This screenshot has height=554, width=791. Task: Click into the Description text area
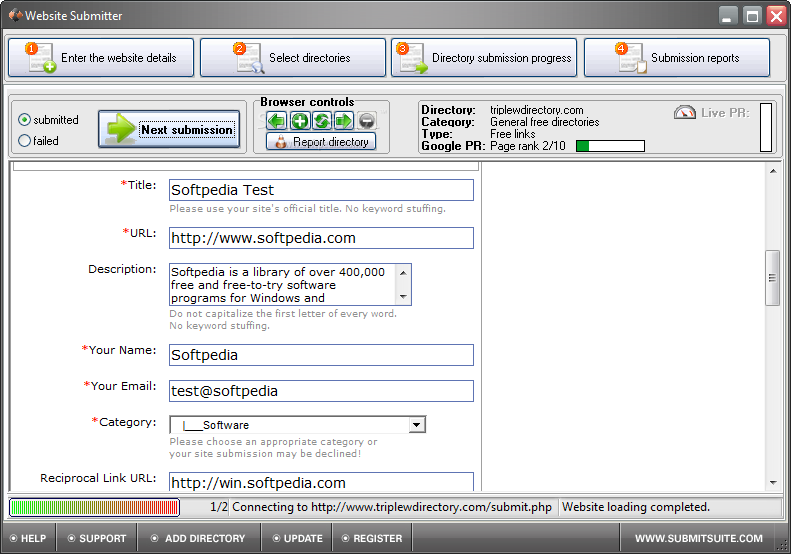pos(282,285)
